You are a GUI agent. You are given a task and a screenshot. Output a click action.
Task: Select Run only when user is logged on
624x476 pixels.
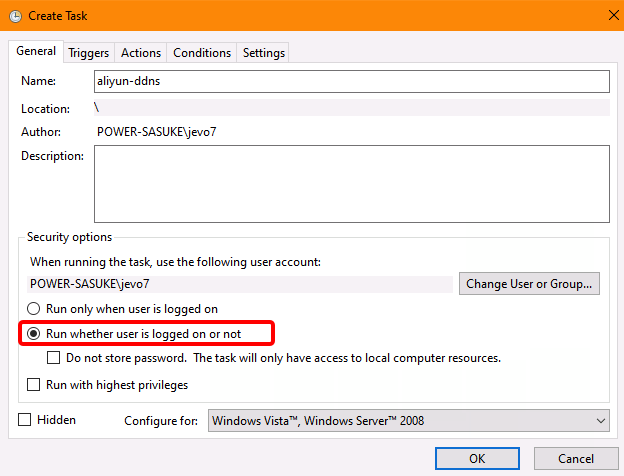tap(35, 309)
